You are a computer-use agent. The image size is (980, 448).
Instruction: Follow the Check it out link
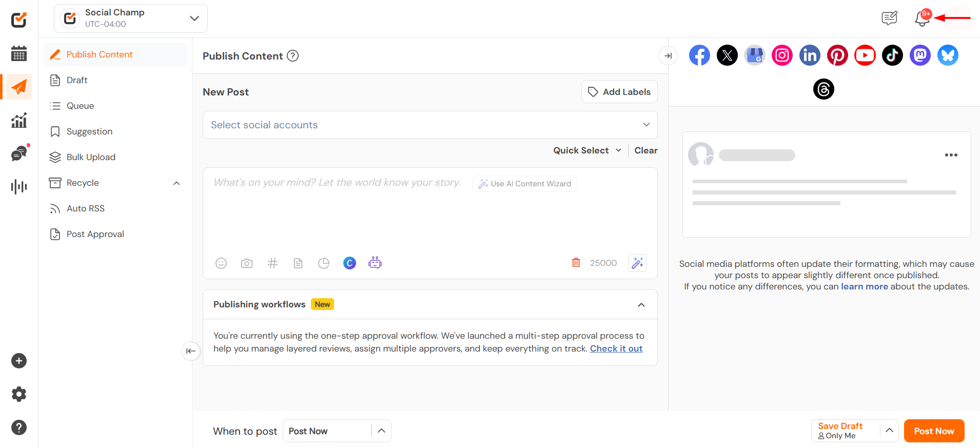click(616, 348)
